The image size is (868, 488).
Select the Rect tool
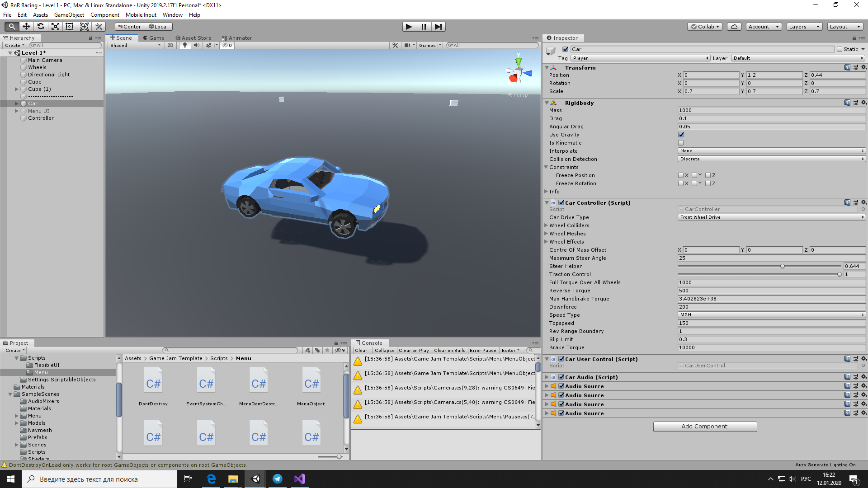click(70, 27)
